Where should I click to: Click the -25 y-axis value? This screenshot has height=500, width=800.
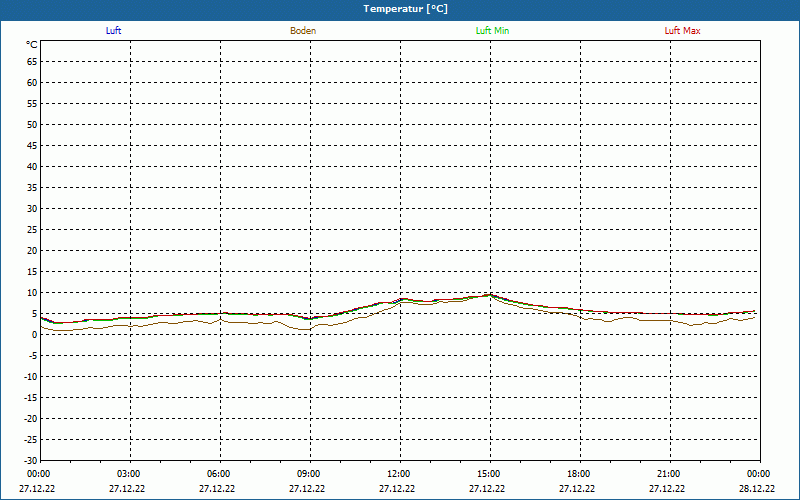[31, 440]
